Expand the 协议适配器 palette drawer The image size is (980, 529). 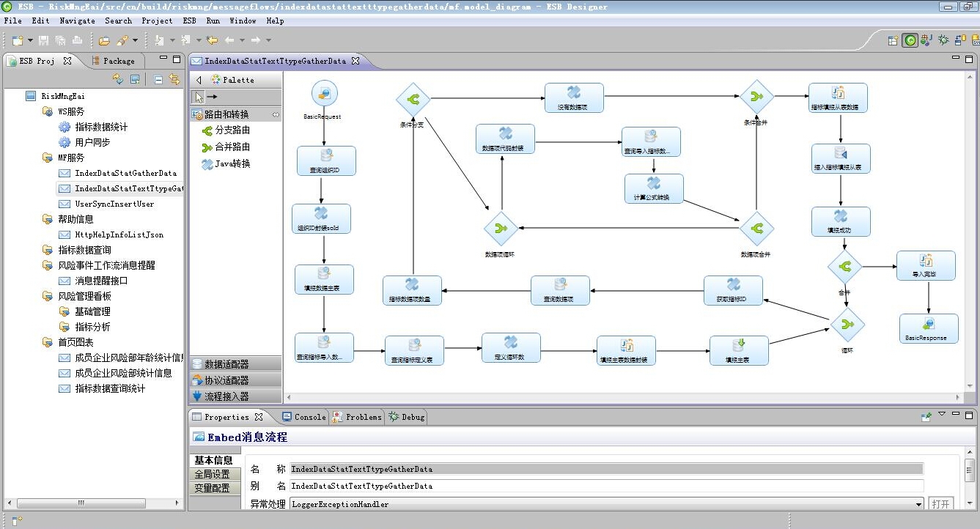click(x=236, y=380)
